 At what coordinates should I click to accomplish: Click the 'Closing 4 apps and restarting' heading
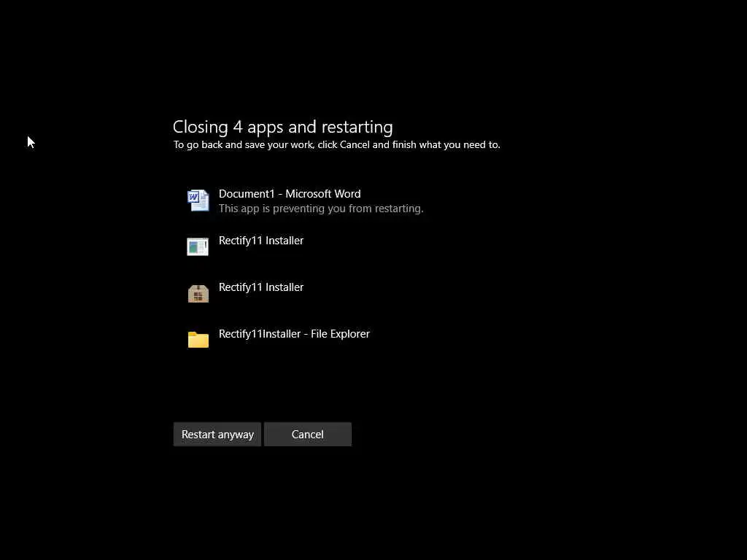(x=283, y=127)
